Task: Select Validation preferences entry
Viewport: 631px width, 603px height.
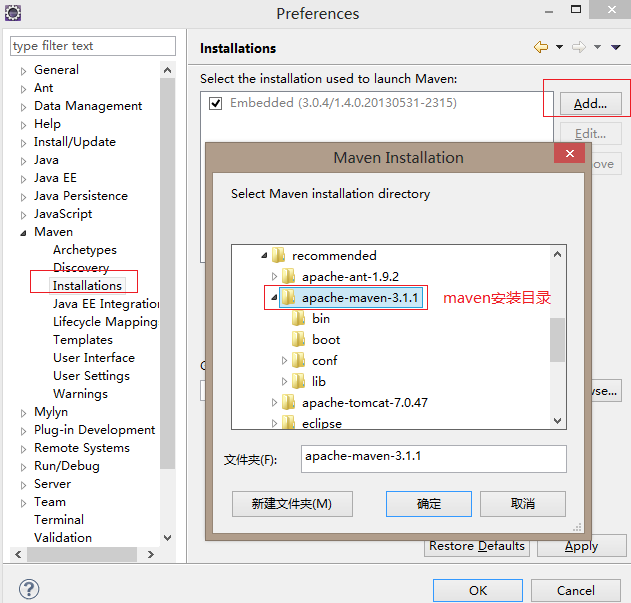Action: pyautogui.click(x=63, y=538)
